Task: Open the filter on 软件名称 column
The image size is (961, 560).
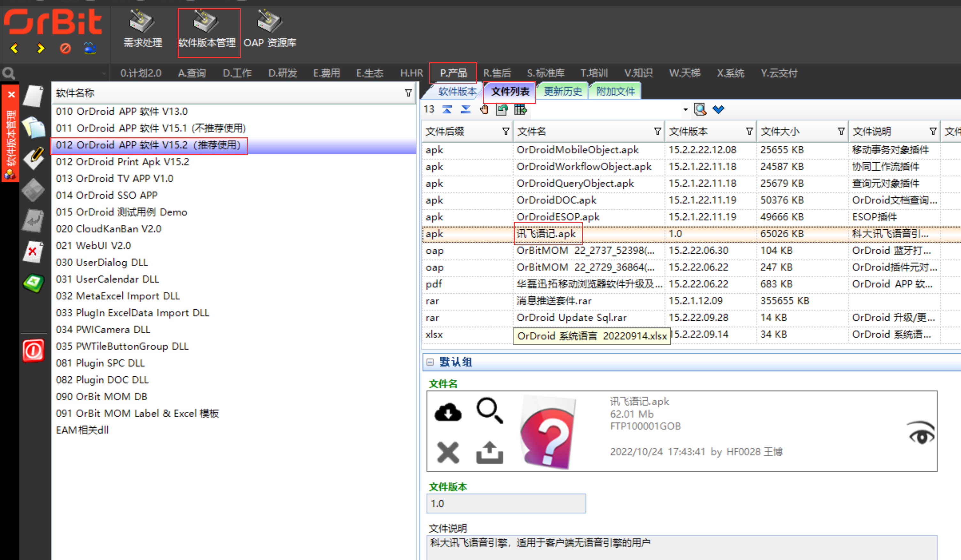Action: coord(408,93)
